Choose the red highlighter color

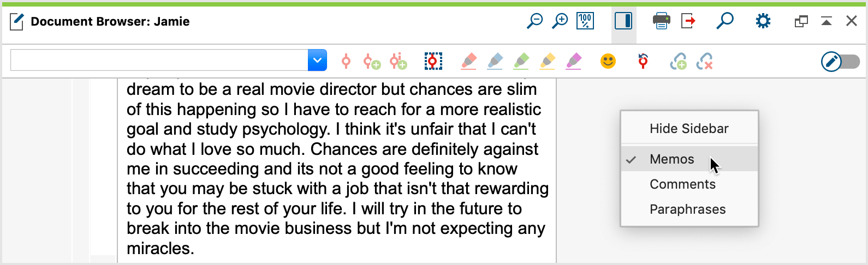tap(468, 61)
